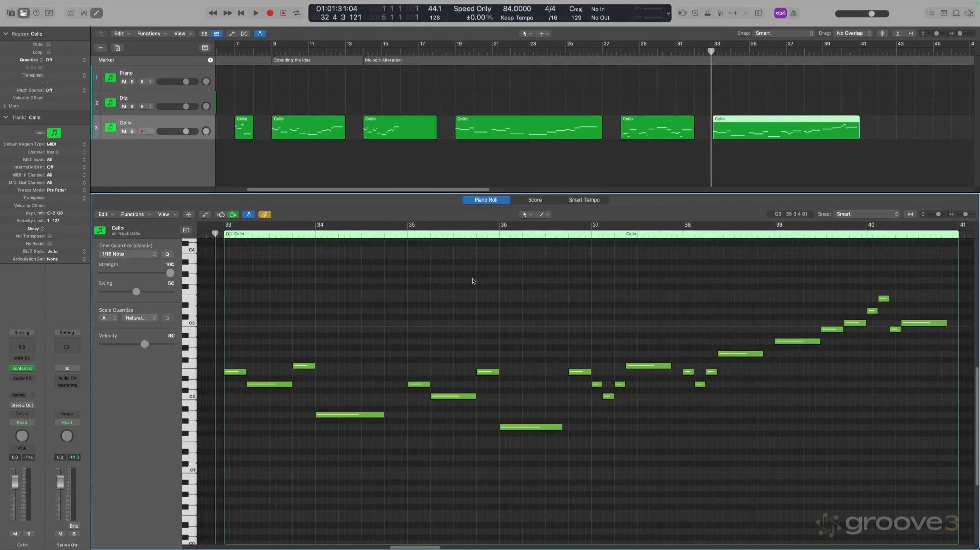Start playback with the Play button
Viewport: 980px width, 550px height.
point(256,13)
